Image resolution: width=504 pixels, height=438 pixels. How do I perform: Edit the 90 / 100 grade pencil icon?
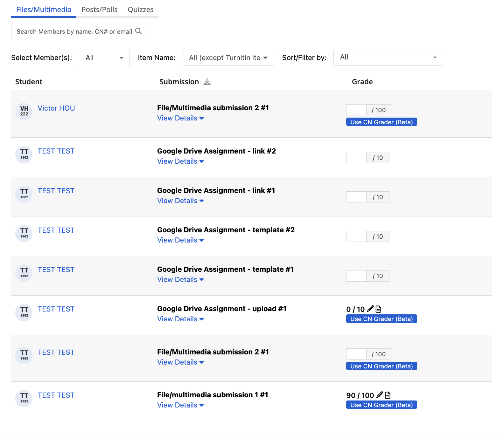click(380, 395)
